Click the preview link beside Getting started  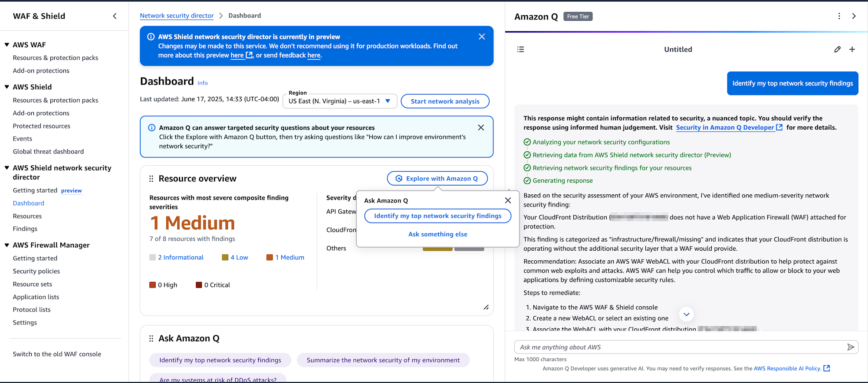(x=71, y=190)
